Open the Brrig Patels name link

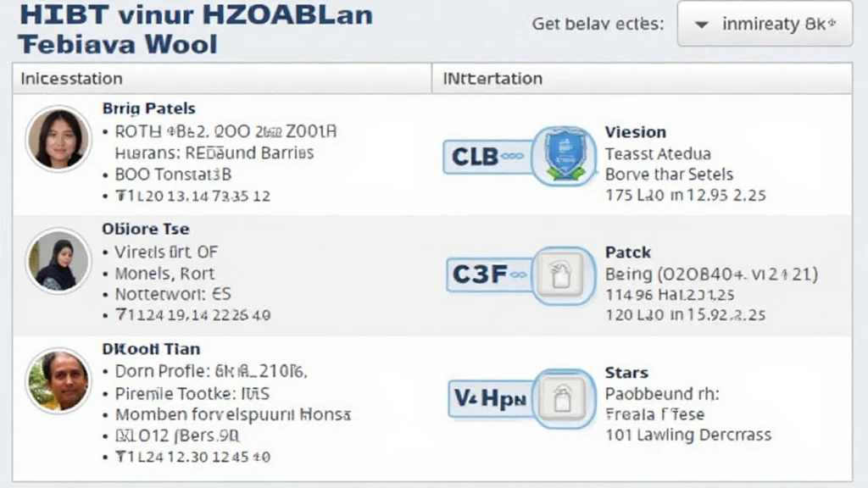(x=149, y=108)
